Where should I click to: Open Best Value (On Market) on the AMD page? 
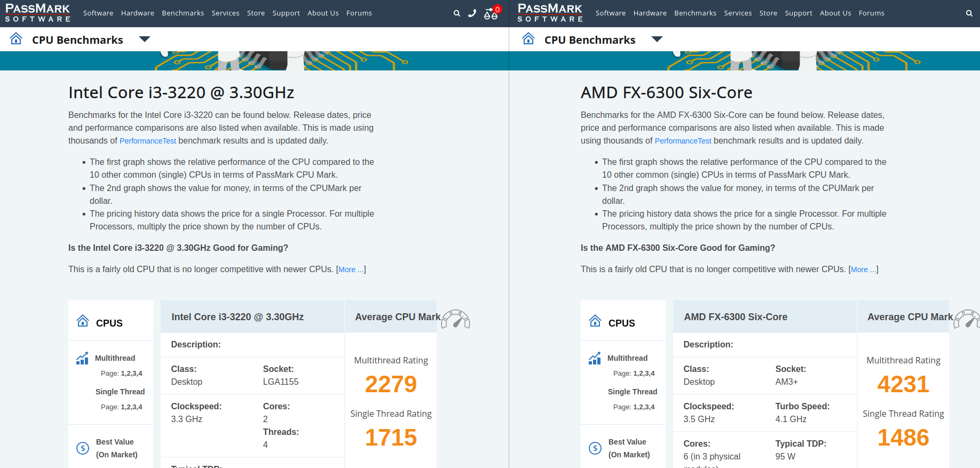pyautogui.click(x=629, y=448)
